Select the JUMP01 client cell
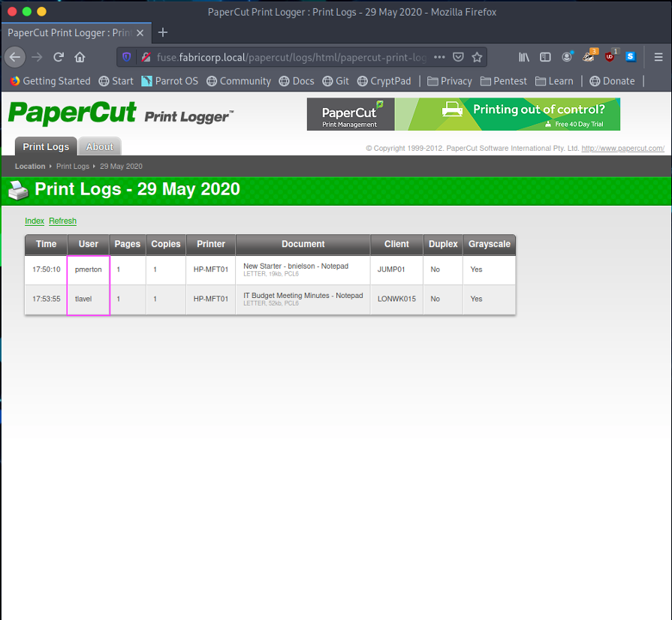The image size is (672, 620). (396, 269)
